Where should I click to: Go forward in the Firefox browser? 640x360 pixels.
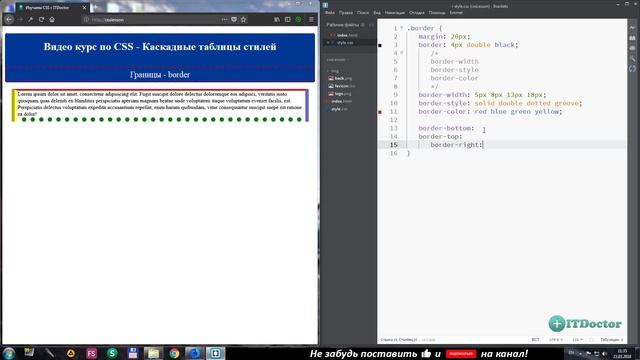(x=20, y=19)
